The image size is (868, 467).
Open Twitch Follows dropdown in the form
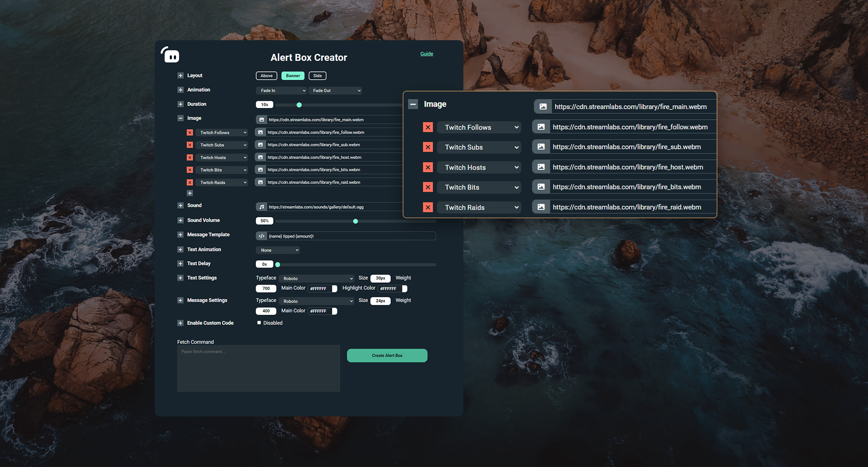click(x=222, y=132)
